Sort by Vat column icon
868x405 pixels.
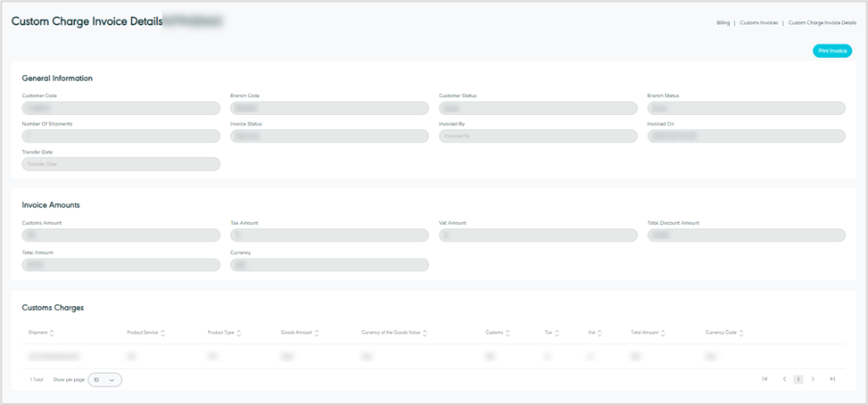pyautogui.click(x=599, y=333)
